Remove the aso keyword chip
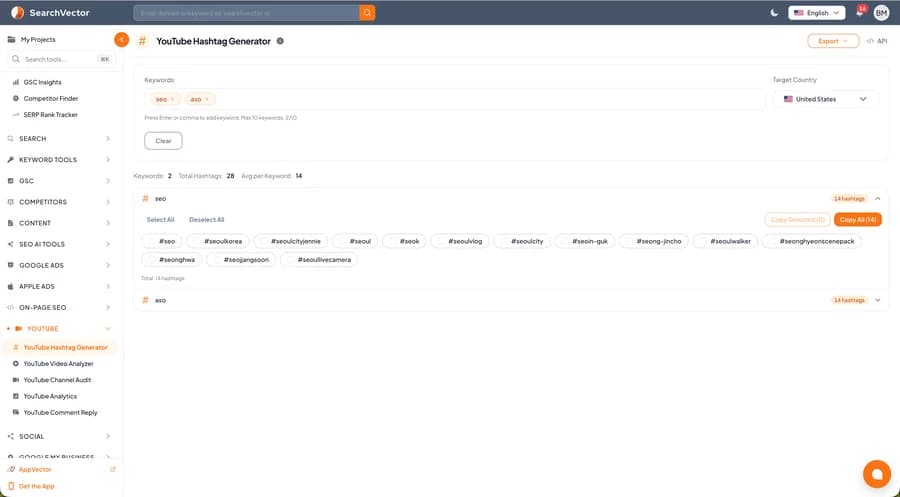 pyautogui.click(x=207, y=100)
